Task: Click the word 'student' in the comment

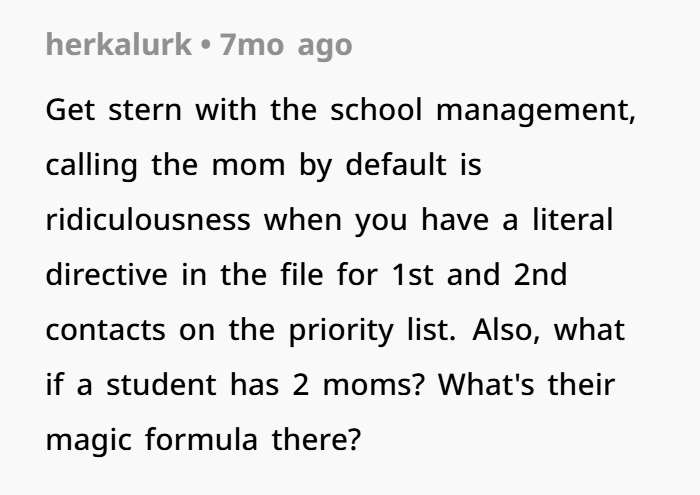Action: (162, 385)
